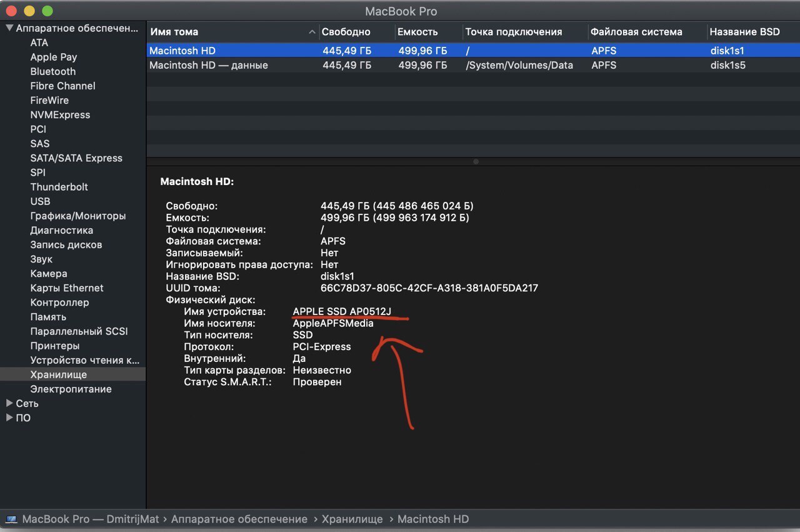The height and width of the screenshot is (532, 800).
Task: Open SATA/SATA Express info
Action: point(76,158)
